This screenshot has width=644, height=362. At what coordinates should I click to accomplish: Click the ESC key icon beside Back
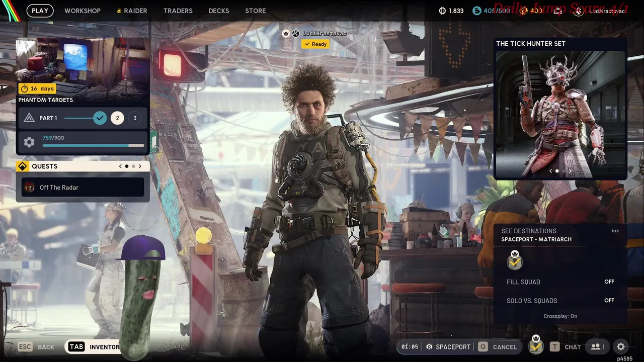25,347
